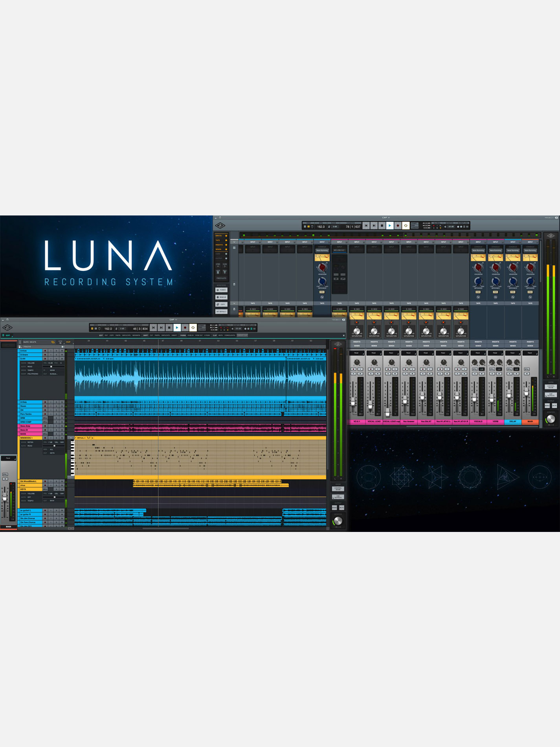
Task: Click SPILL button on VOCALS bus strip
Action: click(475, 369)
